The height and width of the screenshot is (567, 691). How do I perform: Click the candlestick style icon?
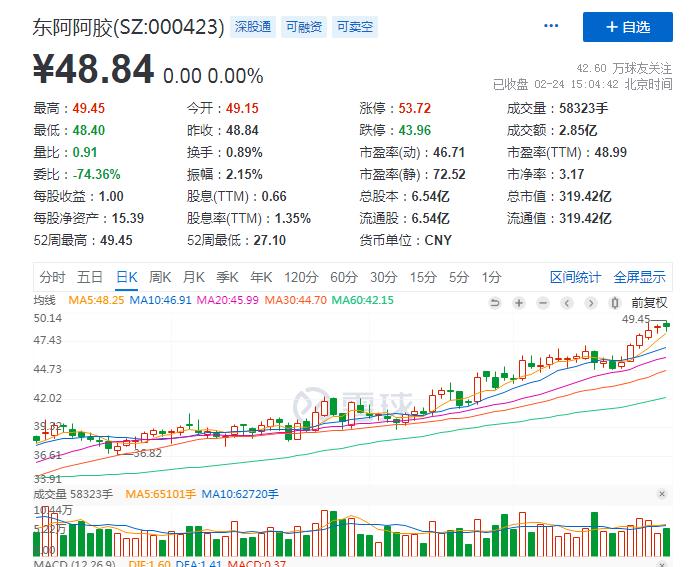pyautogui.click(x=615, y=303)
